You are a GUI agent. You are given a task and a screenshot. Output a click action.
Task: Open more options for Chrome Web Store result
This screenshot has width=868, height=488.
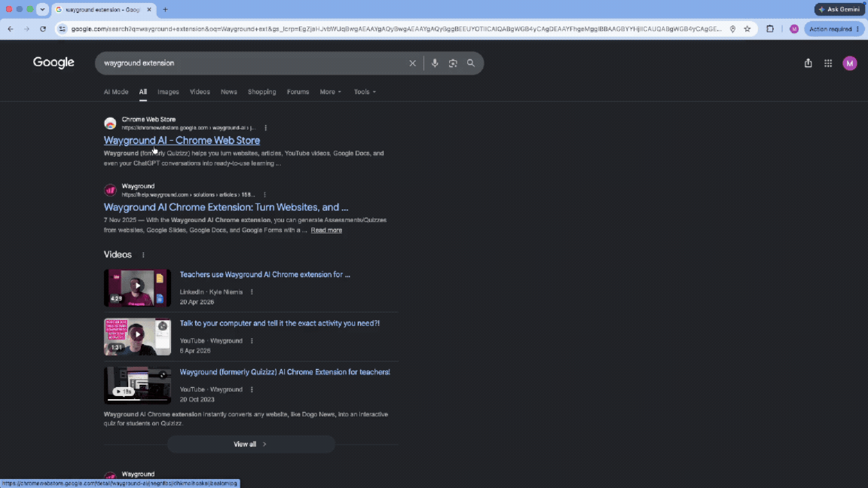tap(266, 128)
